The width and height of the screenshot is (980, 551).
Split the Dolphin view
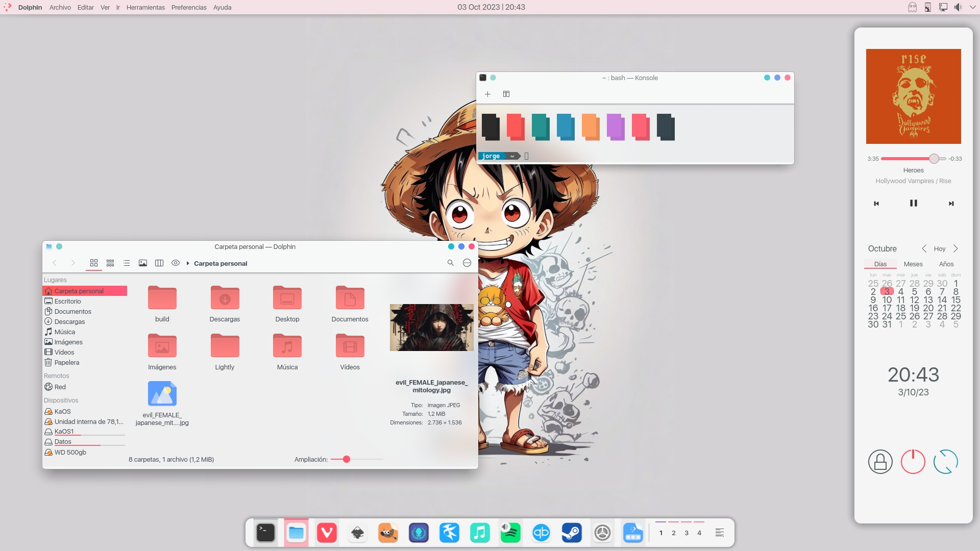(159, 263)
